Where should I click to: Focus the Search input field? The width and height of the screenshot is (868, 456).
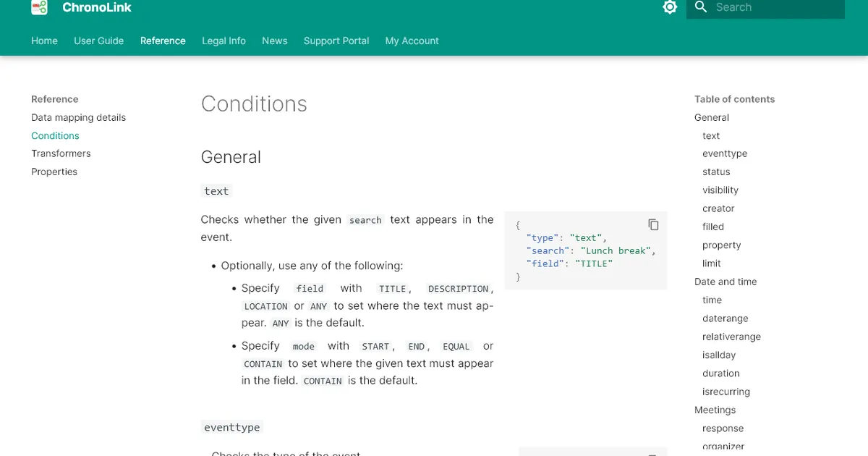tap(774, 7)
